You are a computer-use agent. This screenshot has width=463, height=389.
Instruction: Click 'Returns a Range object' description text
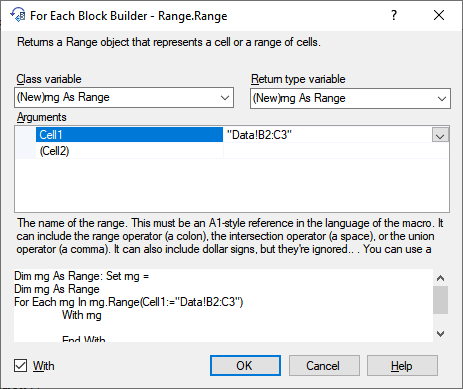(x=169, y=42)
